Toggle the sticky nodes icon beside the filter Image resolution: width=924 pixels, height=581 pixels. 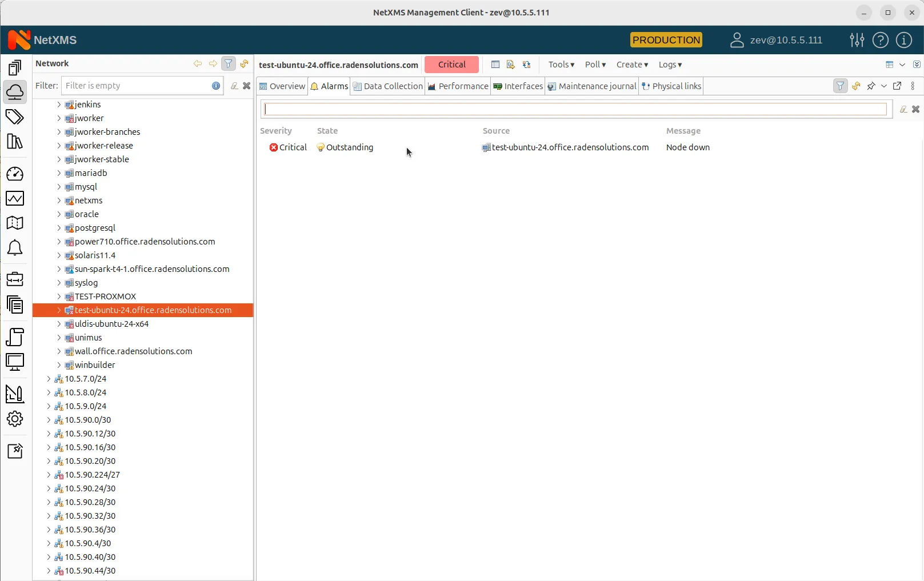coord(244,63)
